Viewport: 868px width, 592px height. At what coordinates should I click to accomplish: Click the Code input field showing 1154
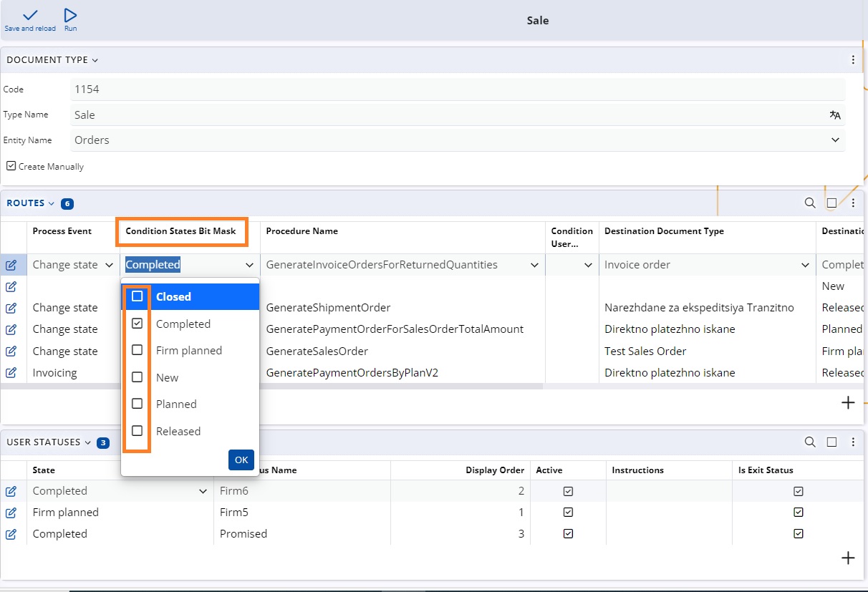coord(458,89)
